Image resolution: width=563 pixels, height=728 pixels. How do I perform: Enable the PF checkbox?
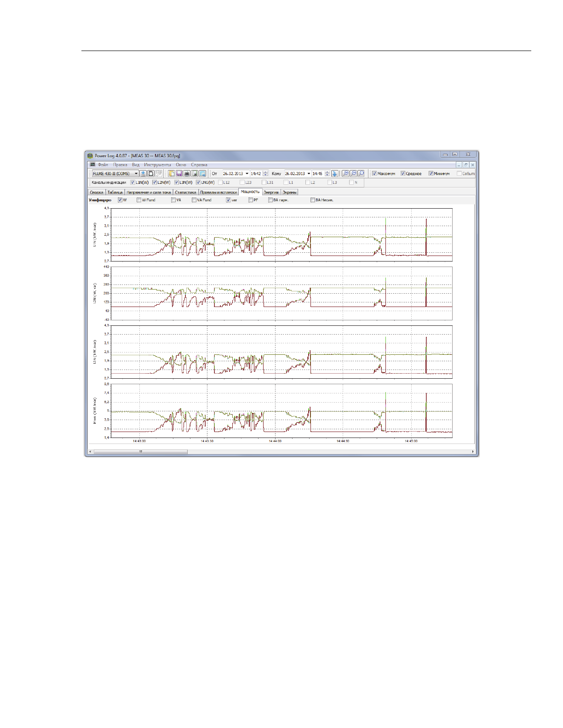(251, 200)
